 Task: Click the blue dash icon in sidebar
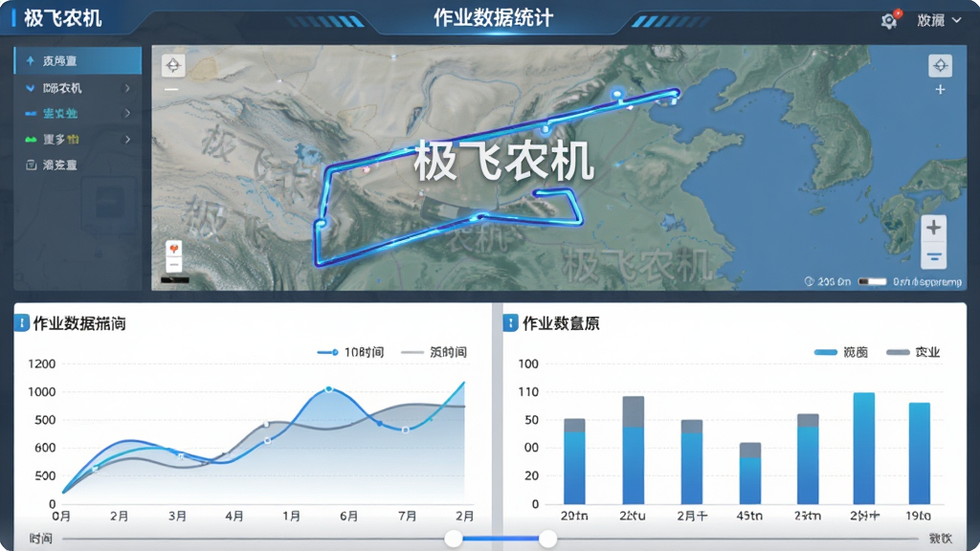click(31, 114)
